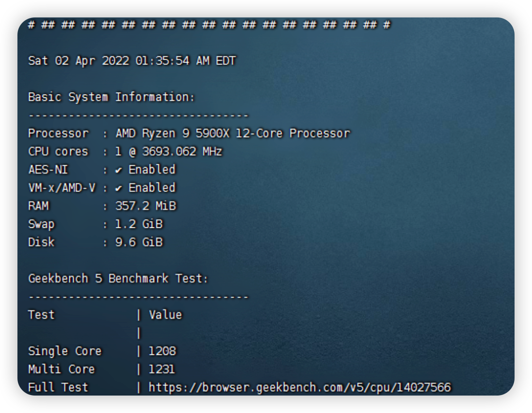Image resolution: width=532 pixels, height=413 pixels.
Task: Click the processor name 'AMD Ryzen 9 5900X 12-Core Processor'
Action: point(233,133)
